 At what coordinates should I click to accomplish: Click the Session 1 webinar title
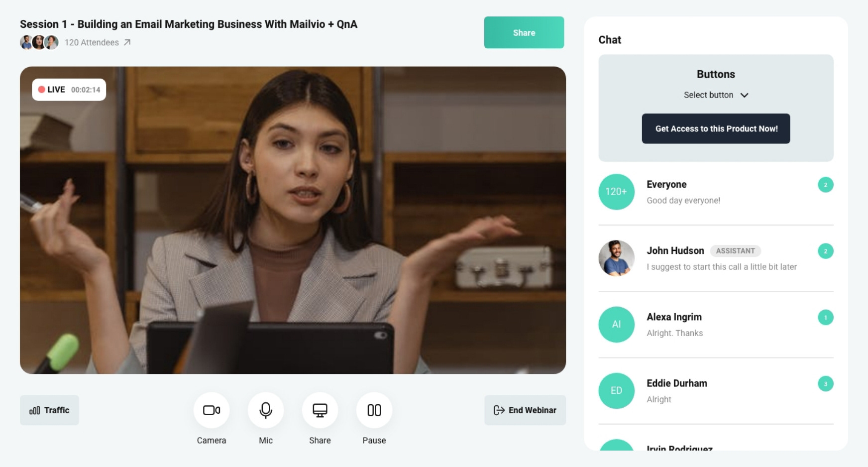189,24
